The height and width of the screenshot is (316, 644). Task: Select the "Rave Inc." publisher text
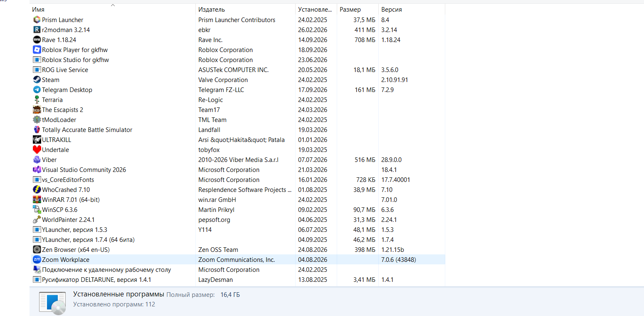click(210, 40)
